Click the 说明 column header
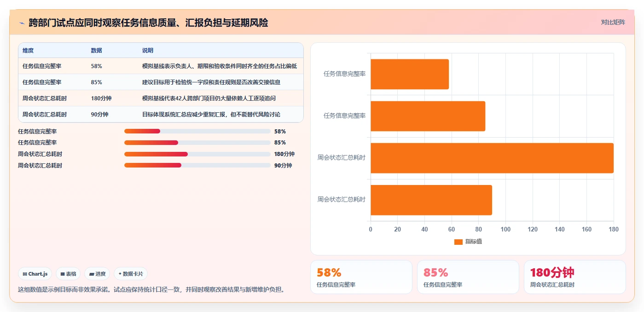 point(148,51)
